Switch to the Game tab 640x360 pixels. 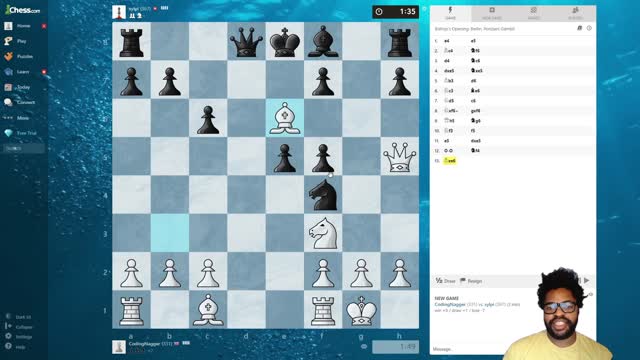[x=451, y=13]
